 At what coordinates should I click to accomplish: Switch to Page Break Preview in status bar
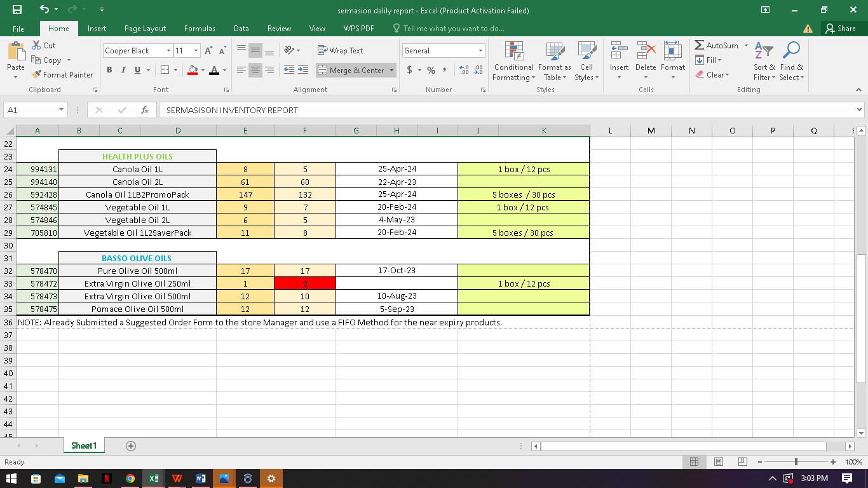tap(743, 462)
